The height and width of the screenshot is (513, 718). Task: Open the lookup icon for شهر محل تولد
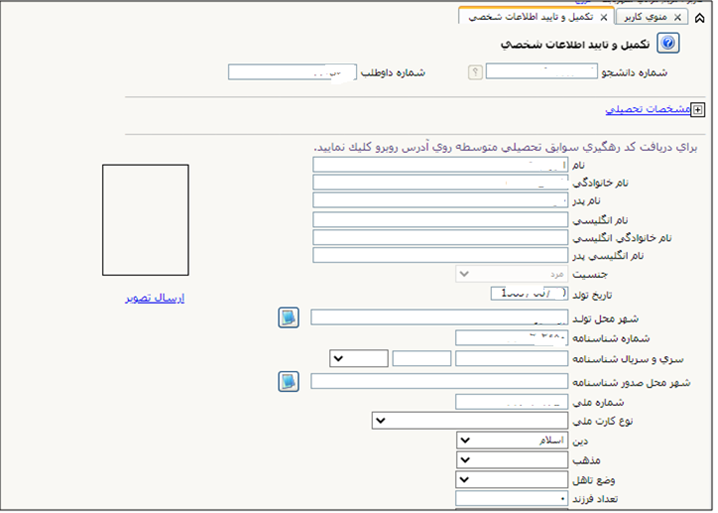288,317
